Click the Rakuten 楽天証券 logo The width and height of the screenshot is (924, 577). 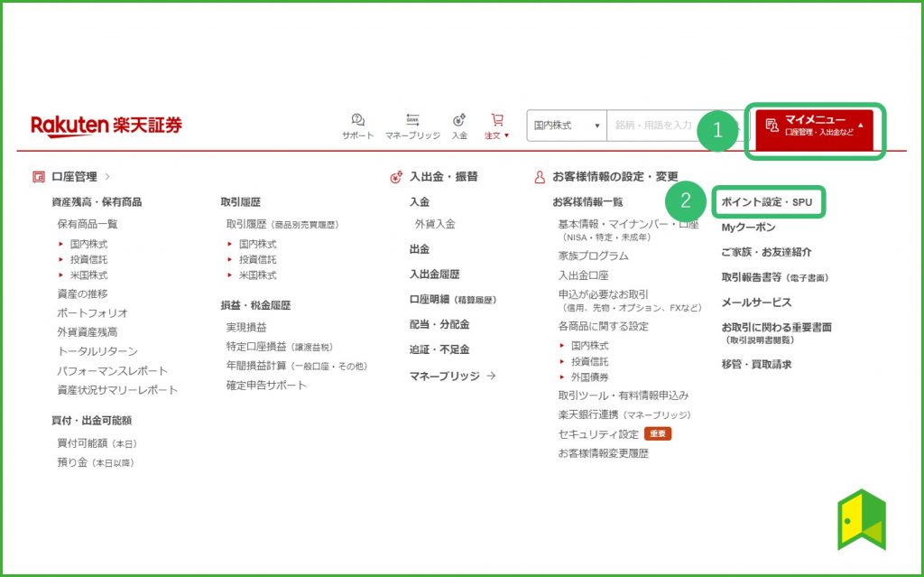click(x=106, y=126)
